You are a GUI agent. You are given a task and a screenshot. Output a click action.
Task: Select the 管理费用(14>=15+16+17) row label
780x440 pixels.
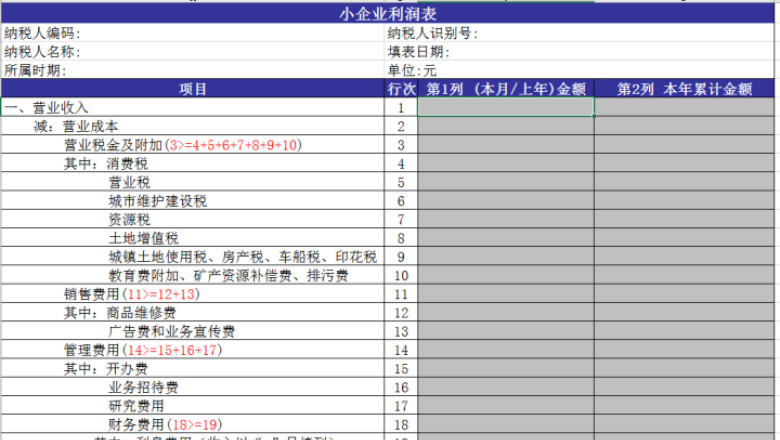pyautogui.click(x=193, y=350)
